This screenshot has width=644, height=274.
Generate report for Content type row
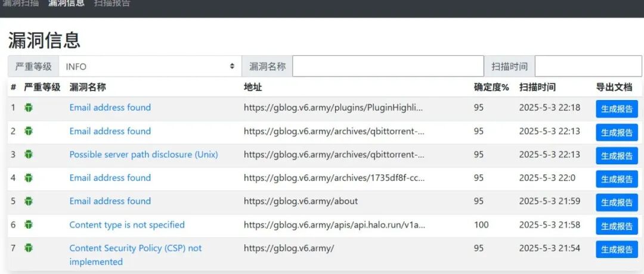click(x=617, y=226)
